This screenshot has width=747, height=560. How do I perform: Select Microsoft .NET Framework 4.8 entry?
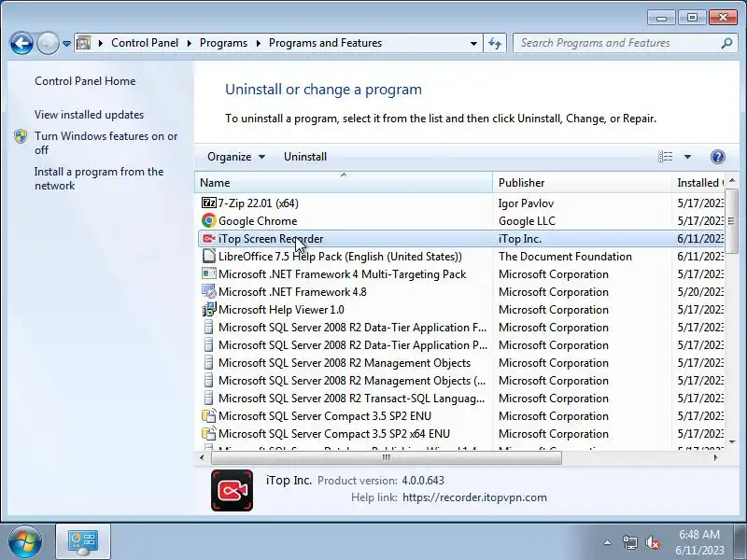(x=460, y=291)
